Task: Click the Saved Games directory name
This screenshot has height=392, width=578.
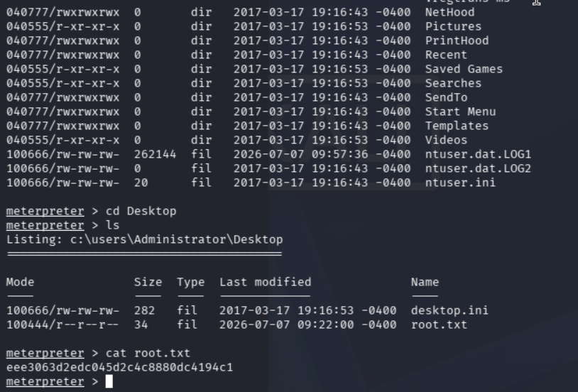Action: click(x=464, y=69)
